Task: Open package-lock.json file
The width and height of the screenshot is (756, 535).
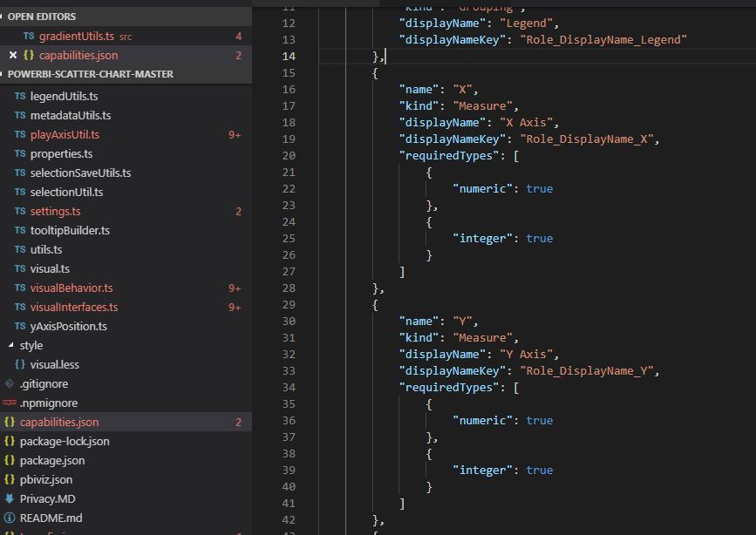Action: pyautogui.click(x=126, y=442)
